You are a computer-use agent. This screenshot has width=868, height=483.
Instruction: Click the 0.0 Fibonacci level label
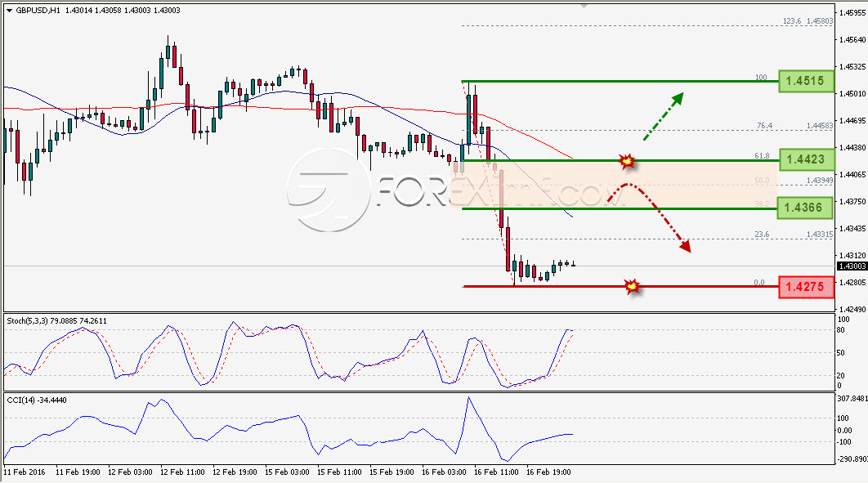(759, 283)
